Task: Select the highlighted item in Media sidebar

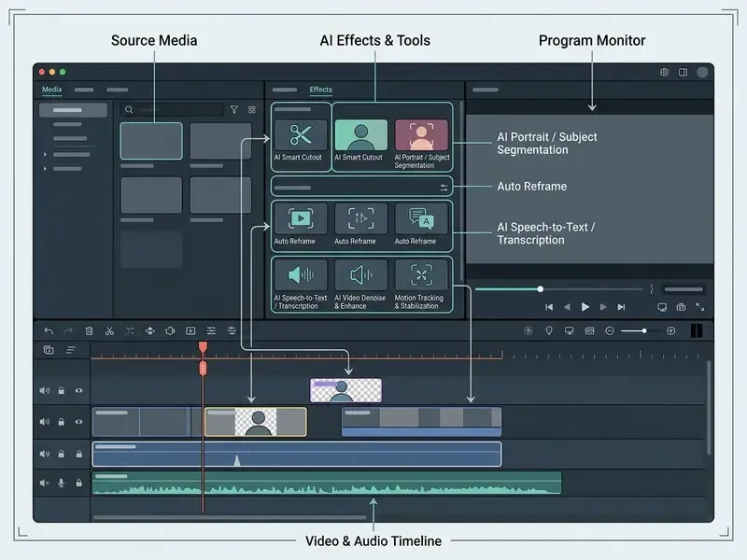Action: coord(73,110)
